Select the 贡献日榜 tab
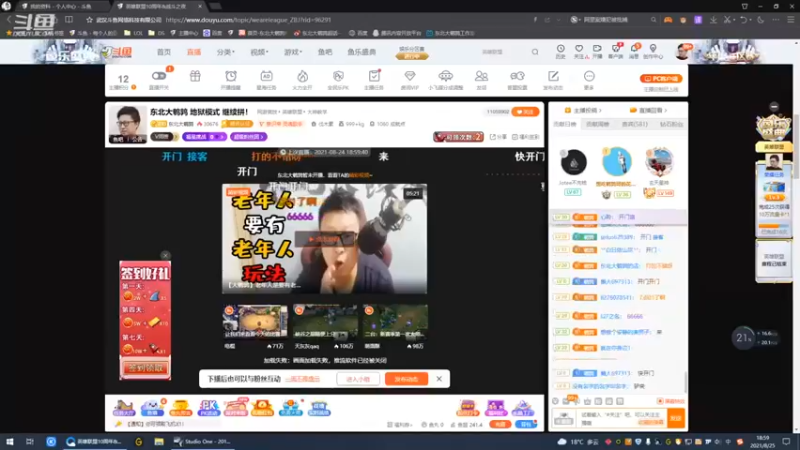Viewport: 800px width, 450px height. point(565,124)
